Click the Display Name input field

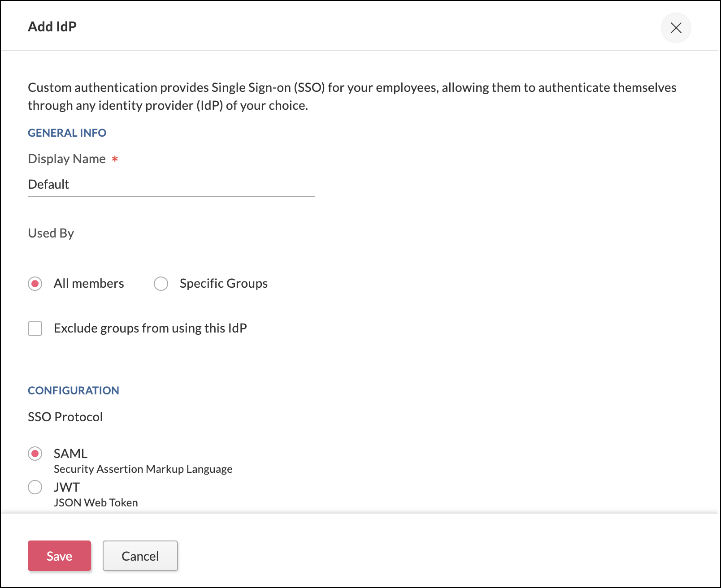point(170,184)
